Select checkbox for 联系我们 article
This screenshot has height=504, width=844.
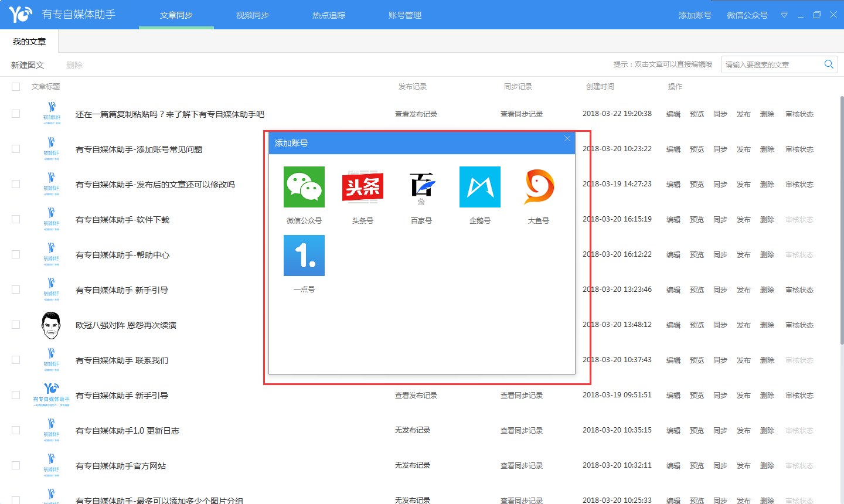click(16, 360)
